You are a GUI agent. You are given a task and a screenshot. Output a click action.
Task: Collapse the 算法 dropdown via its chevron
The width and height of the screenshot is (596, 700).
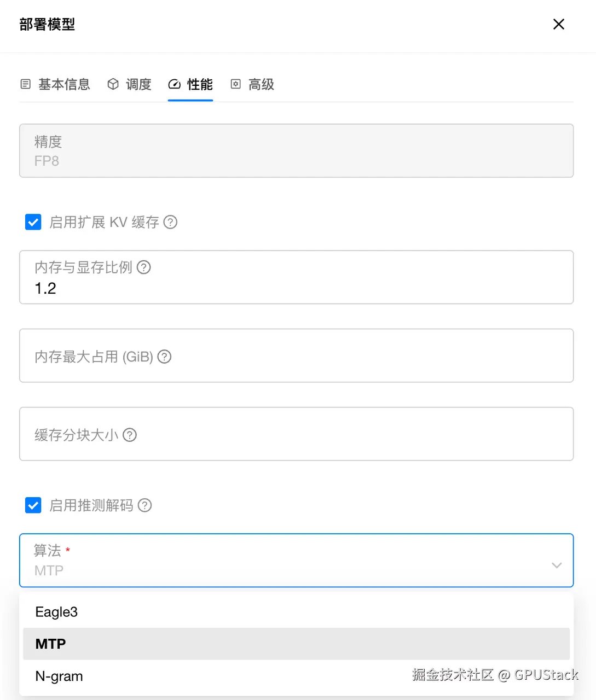(x=557, y=565)
